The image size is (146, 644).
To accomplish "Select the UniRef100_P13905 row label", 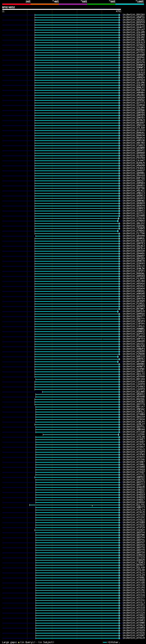I will tap(133, 279).
